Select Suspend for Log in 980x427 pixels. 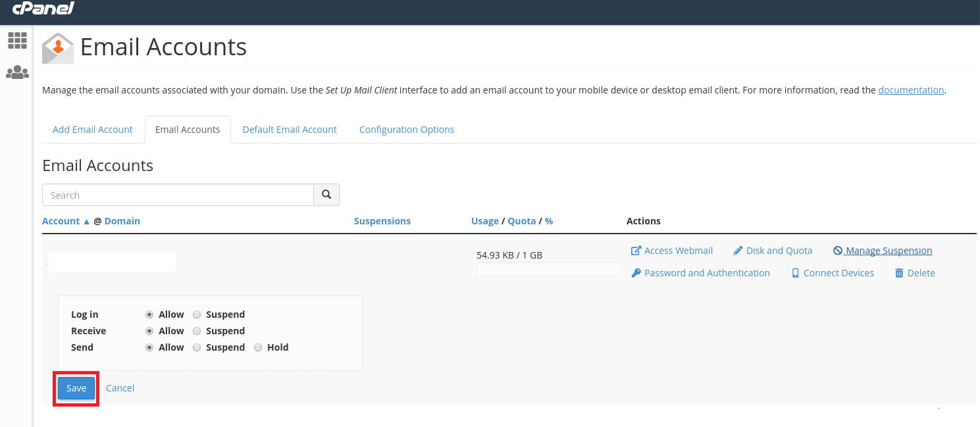click(197, 314)
